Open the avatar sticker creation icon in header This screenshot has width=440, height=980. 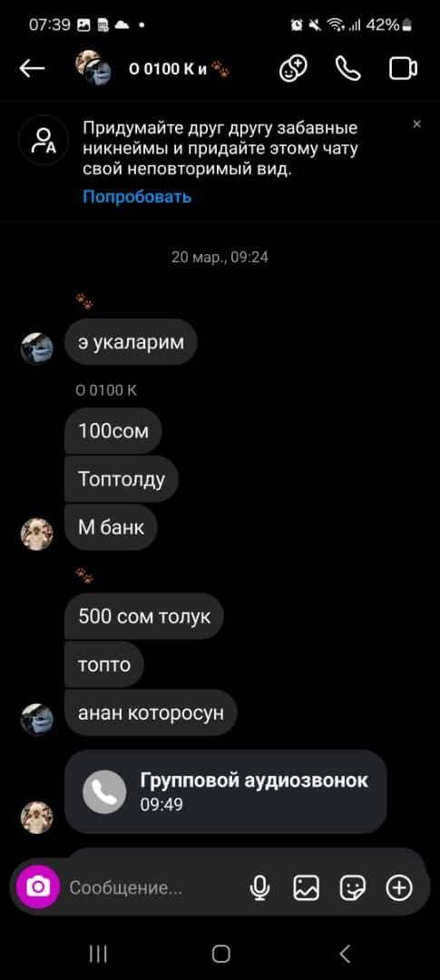click(x=293, y=69)
